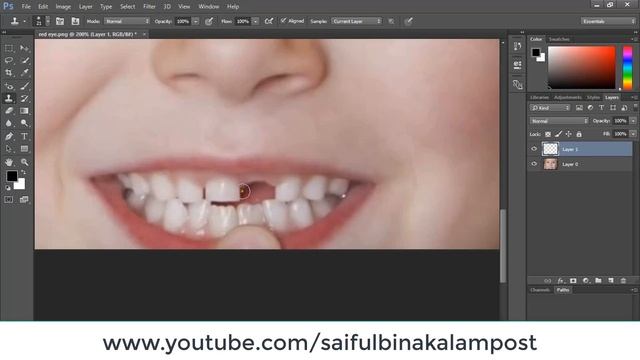Enable airbrush-style build-up effects

pyautogui.click(x=269, y=21)
